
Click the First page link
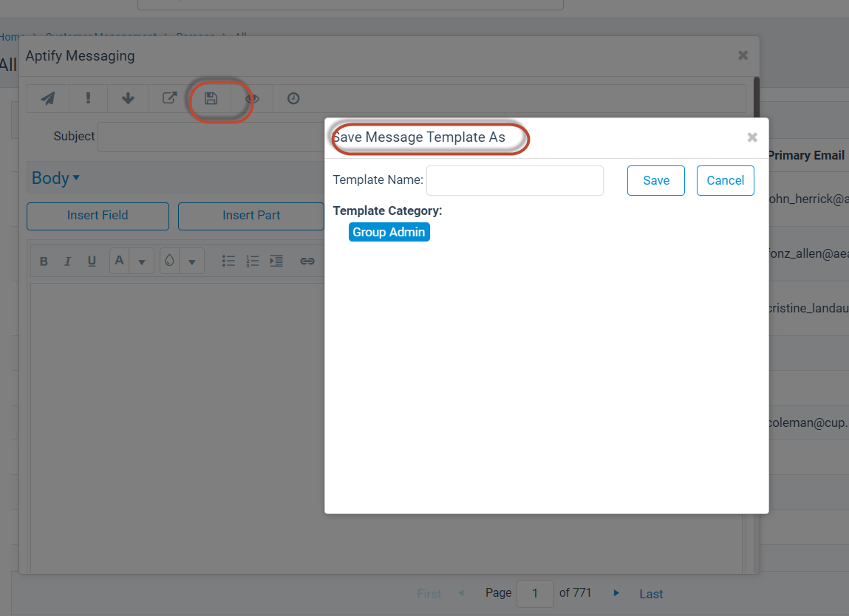pos(429,594)
